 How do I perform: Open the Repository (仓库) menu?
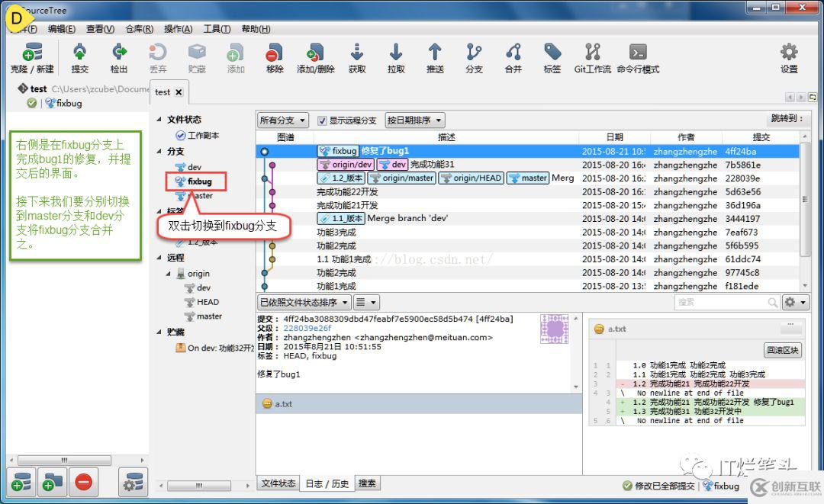point(140,29)
